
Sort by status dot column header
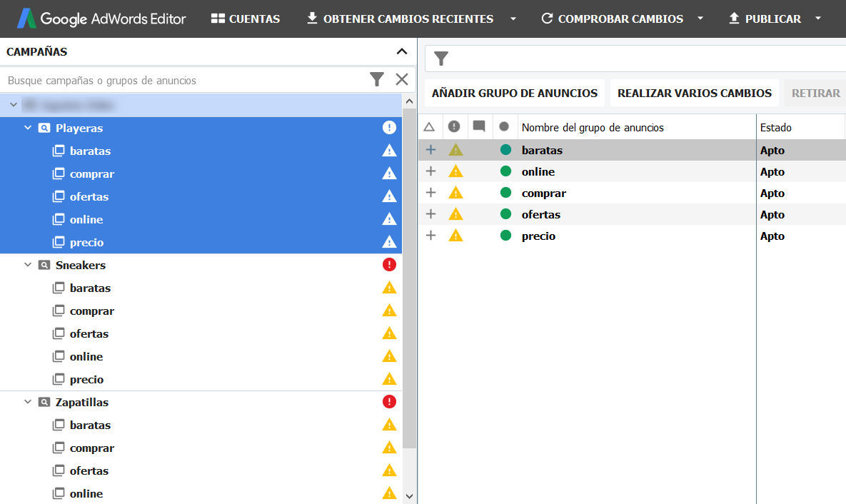pos(504,127)
